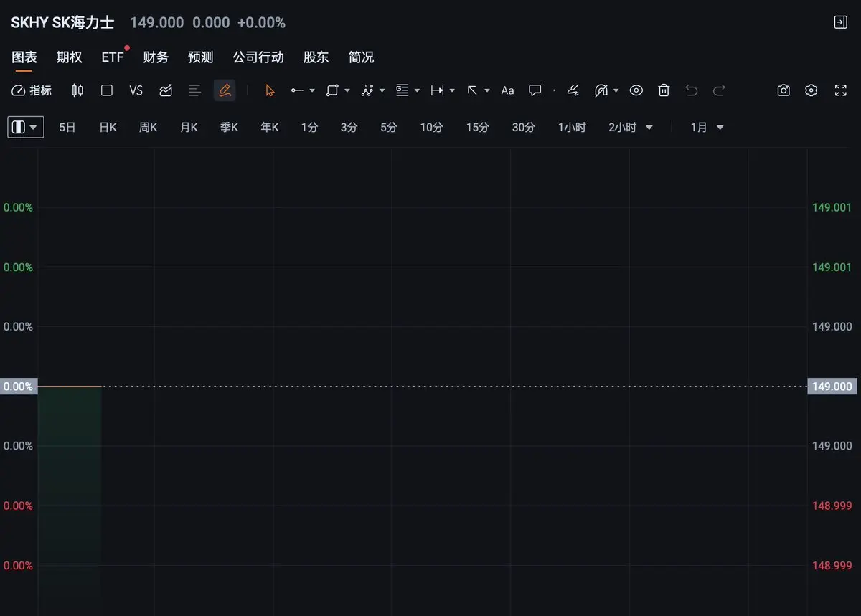
Task: Open the 财务 tab
Action: (x=156, y=57)
